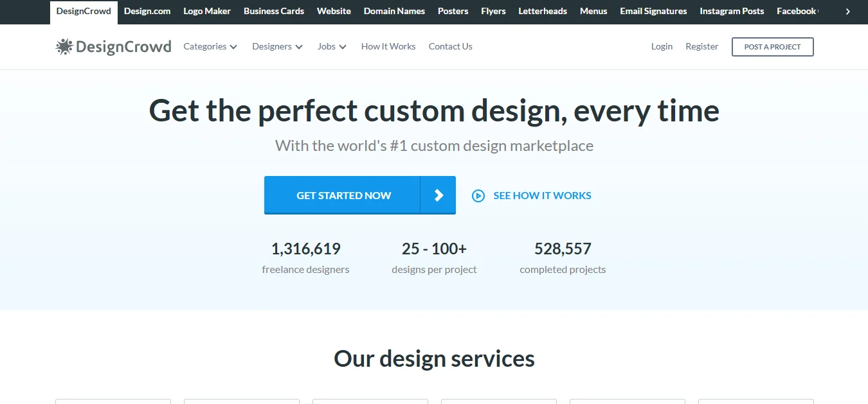Click Instagram Posts in the top bar
The image size is (868, 404).
pyautogui.click(x=732, y=11)
